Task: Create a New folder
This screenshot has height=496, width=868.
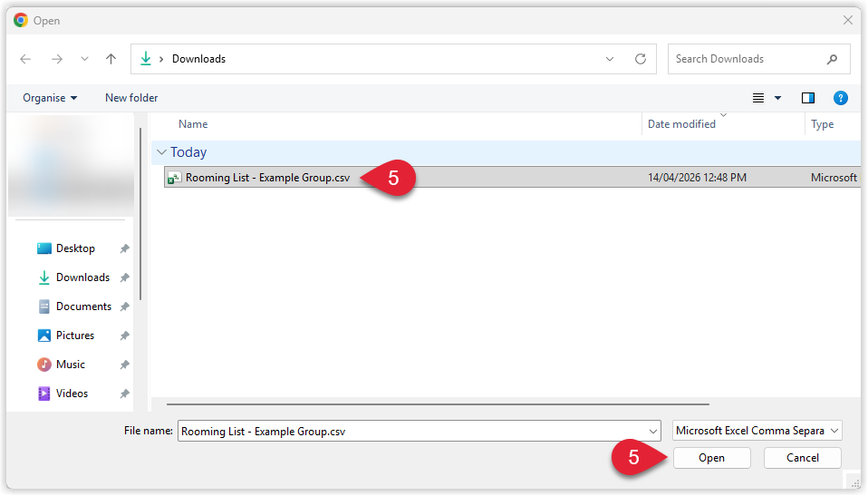Action: (x=131, y=98)
